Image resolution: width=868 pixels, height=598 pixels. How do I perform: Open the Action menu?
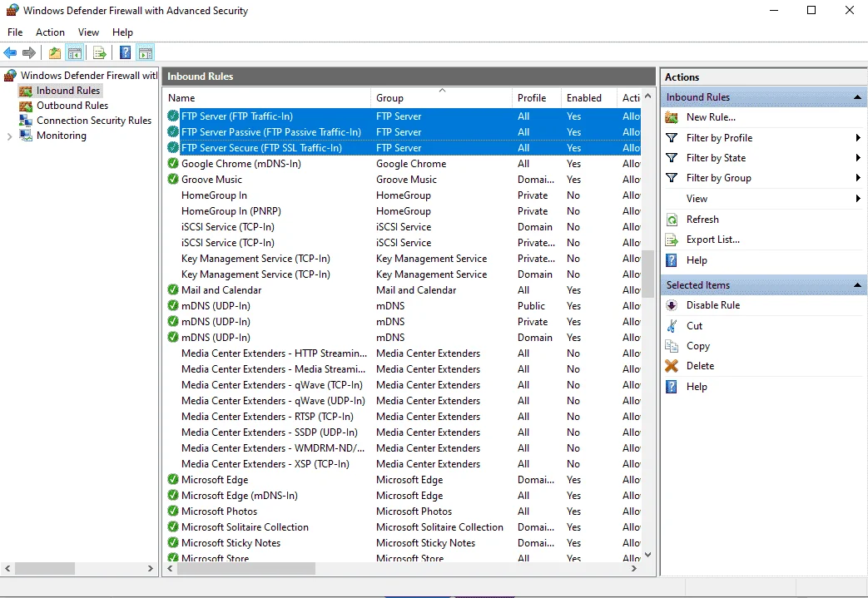click(51, 32)
